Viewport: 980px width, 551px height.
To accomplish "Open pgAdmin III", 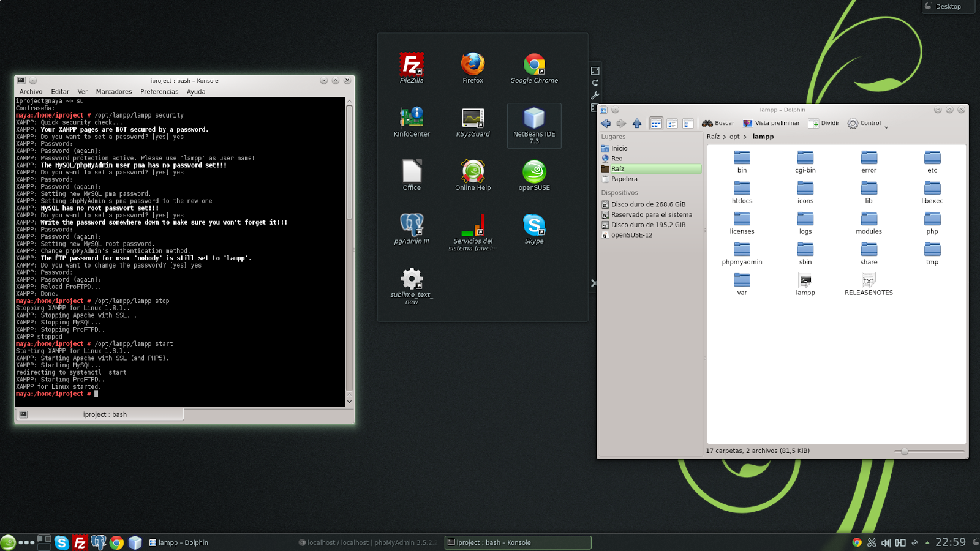I will (x=412, y=223).
